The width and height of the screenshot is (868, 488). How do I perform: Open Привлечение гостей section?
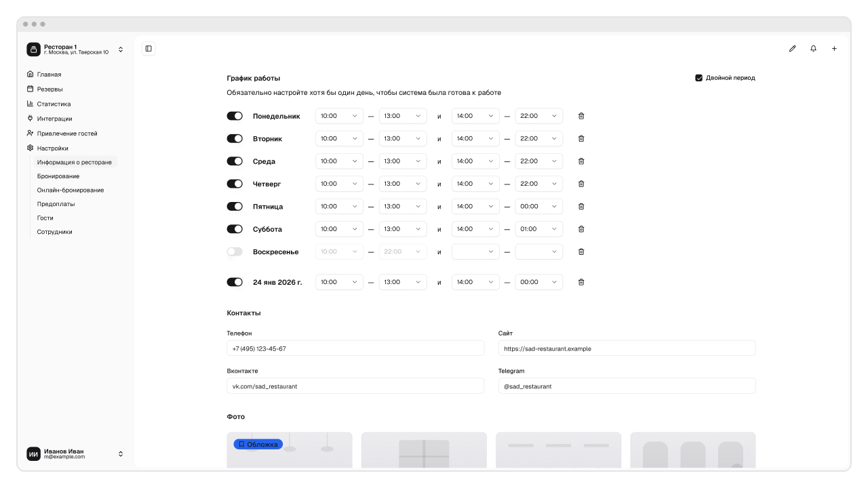67,134
